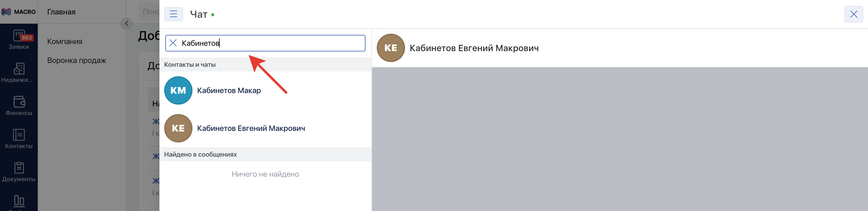Click the KM avatar circle
This screenshot has height=211, width=868.
(178, 90)
